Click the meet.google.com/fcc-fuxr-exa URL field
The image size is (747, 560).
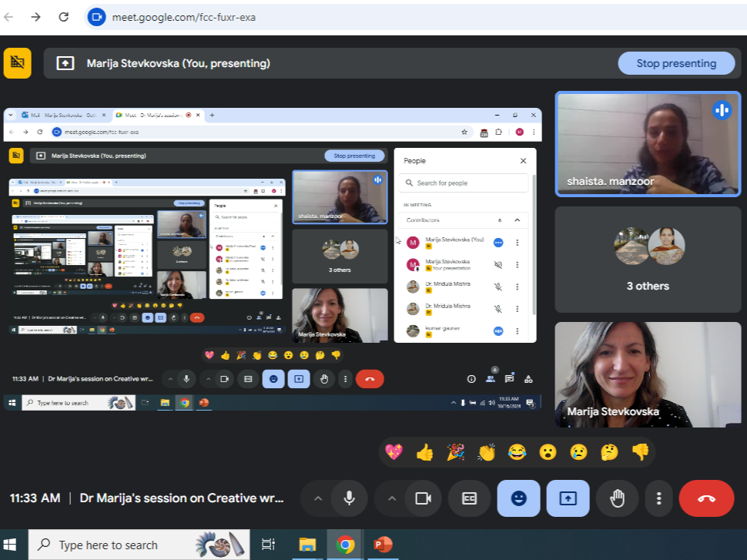(x=183, y=17)
